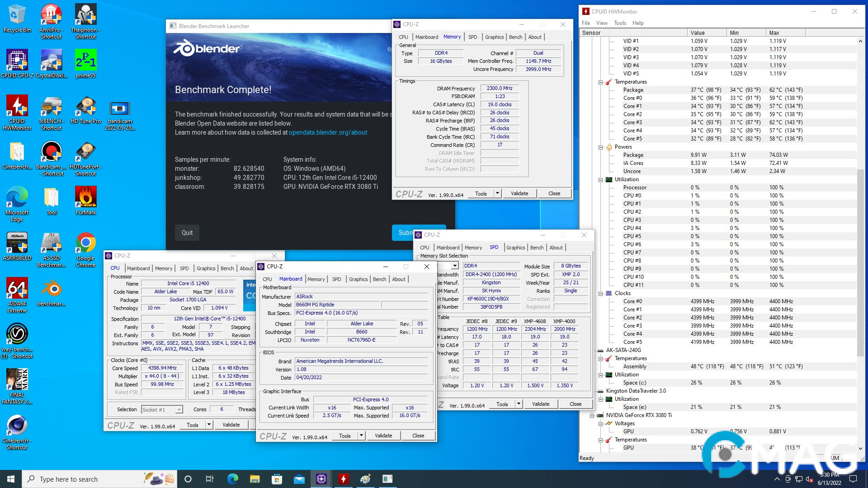Switch to the Bench tab in Mainboard CPU-Z

click(379, 279)
